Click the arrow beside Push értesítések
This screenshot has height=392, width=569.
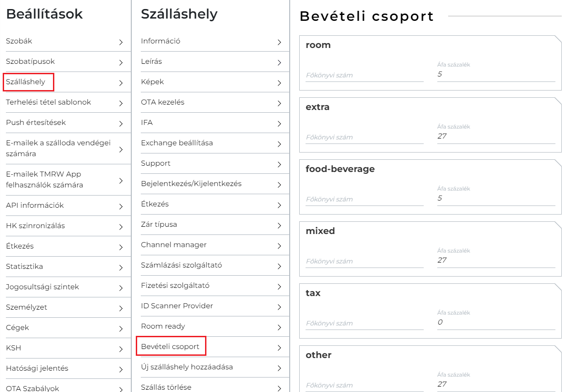[121, 124]
